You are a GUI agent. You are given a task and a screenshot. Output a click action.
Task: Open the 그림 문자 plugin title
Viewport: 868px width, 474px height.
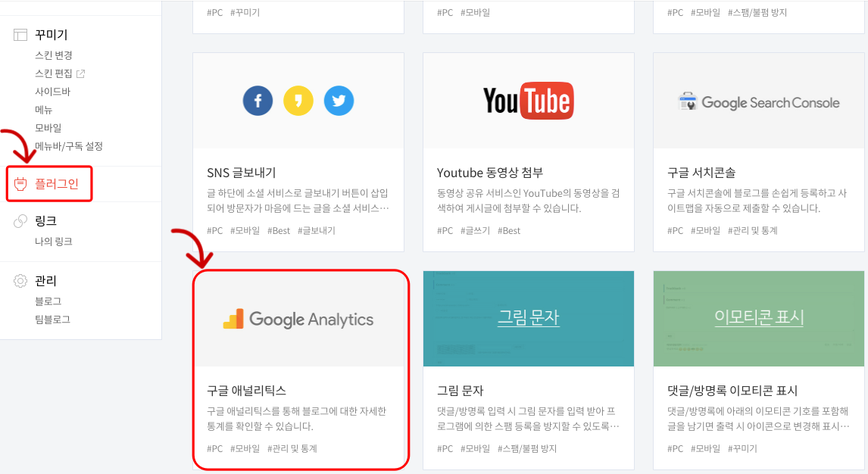point(460,391)
